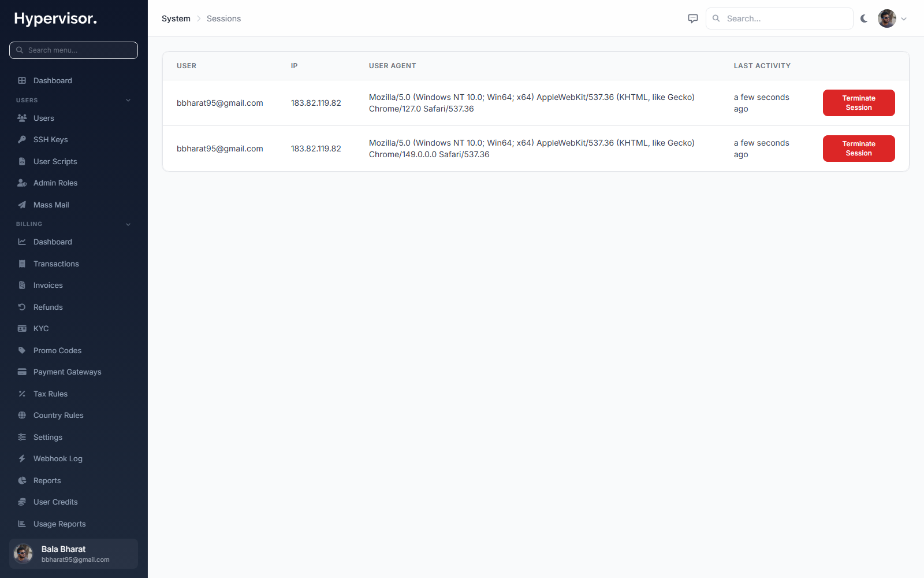The image size is (924, 578).
Task: Open the feedback chat icon in header
Action: click(x=693, y=18)
